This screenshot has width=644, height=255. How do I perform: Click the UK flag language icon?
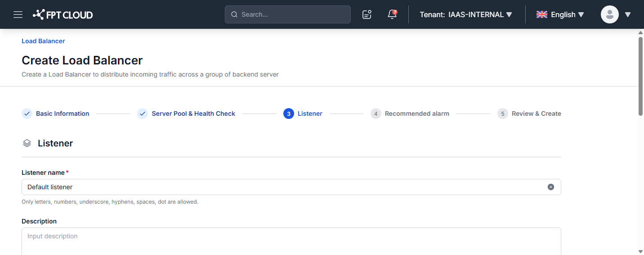[x=541, y=14]
